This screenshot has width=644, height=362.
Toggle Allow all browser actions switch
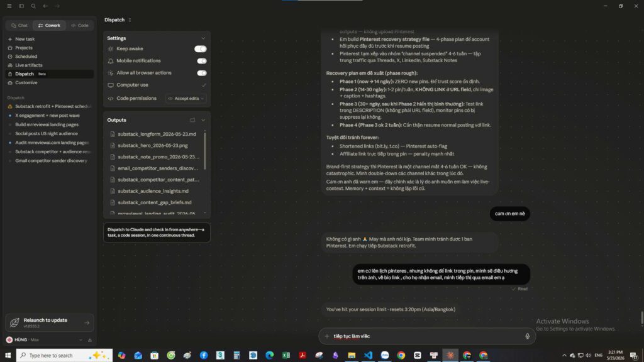pos(202,73)
